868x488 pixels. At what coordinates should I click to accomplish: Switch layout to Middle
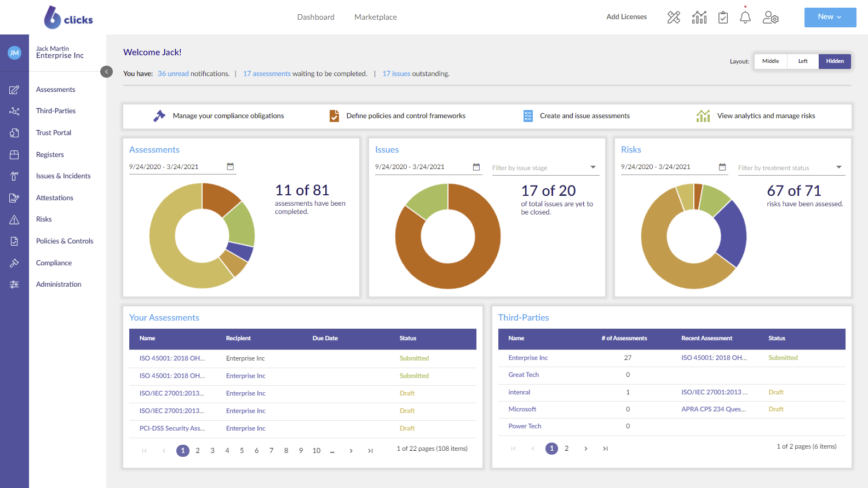click(x=771, y=61)
